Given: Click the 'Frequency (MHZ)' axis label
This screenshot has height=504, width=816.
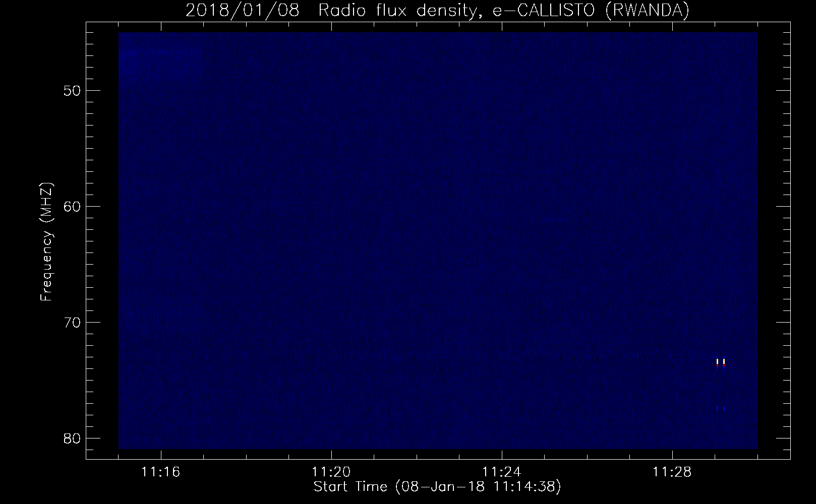Looking at the screenshot, I should pyautogui.click(x=47, y=242).
